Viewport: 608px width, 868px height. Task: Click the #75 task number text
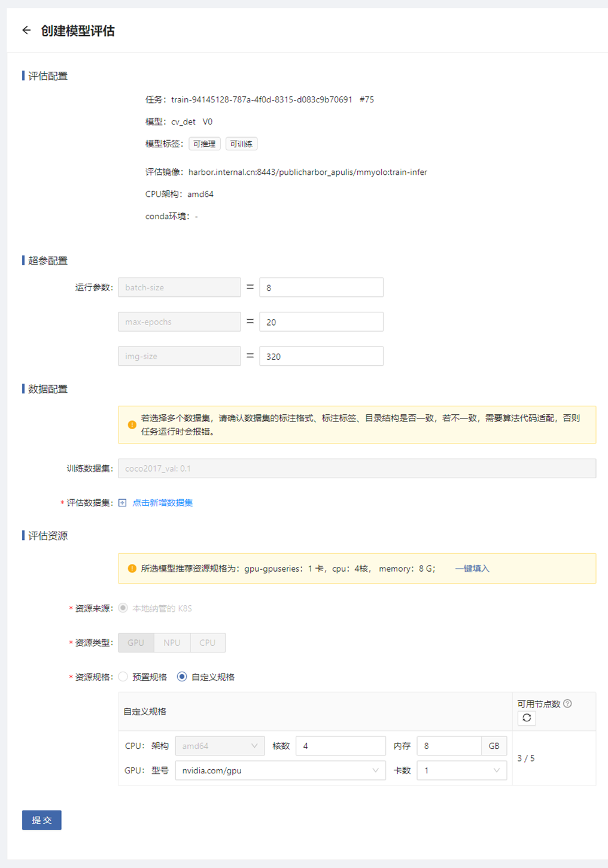click(367, 99)
